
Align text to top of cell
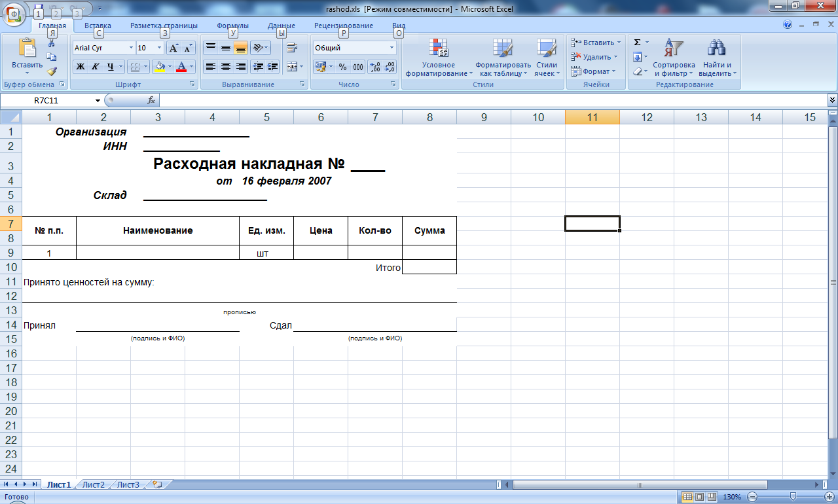(x=210, y=48)
